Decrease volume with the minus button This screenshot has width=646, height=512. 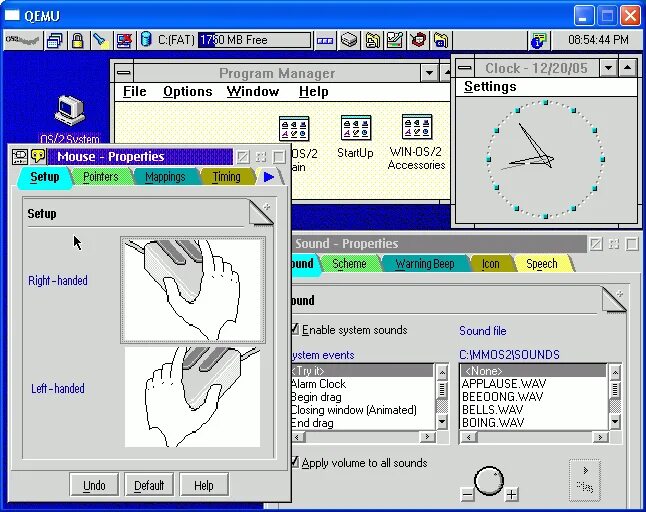click(467, 494)
